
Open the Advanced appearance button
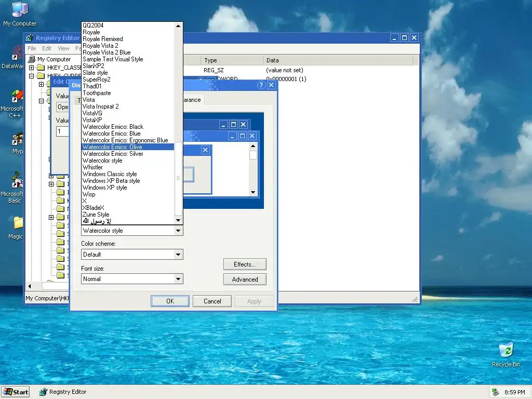(245, 279)
